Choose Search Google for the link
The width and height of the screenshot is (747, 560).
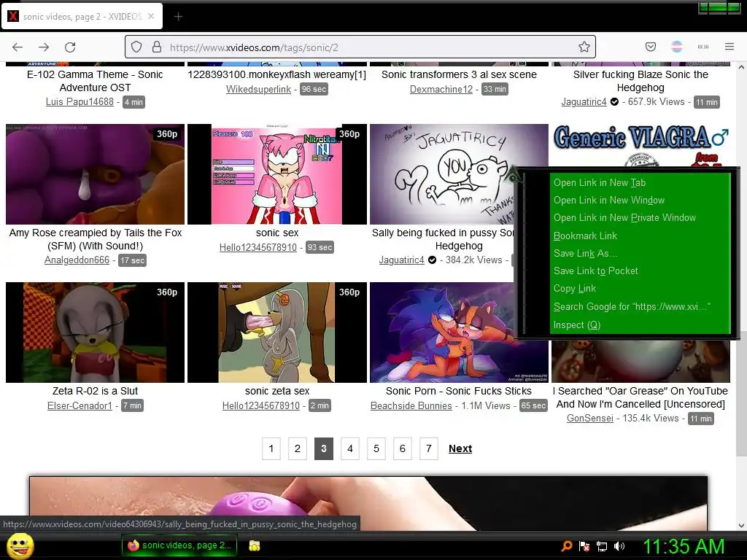tap(632, 307)
